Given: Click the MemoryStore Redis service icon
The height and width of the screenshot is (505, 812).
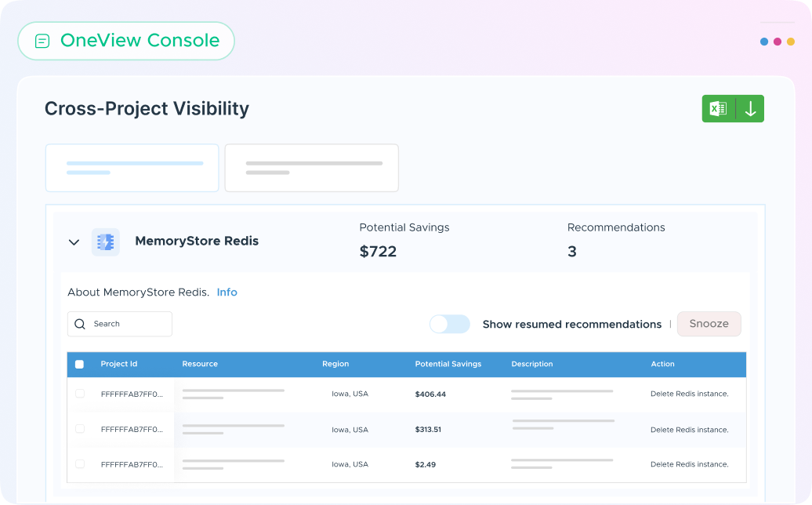Looking at the screenshot, I should [x=105, y=242].
